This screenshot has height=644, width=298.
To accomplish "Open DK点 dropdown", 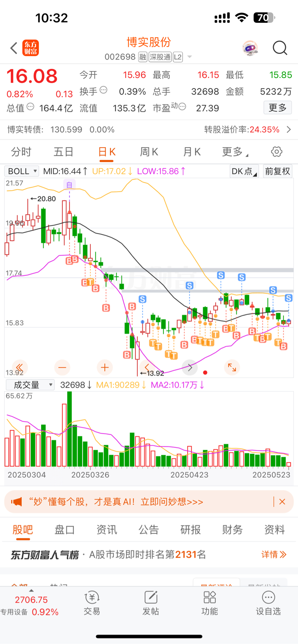I will 244,171.
